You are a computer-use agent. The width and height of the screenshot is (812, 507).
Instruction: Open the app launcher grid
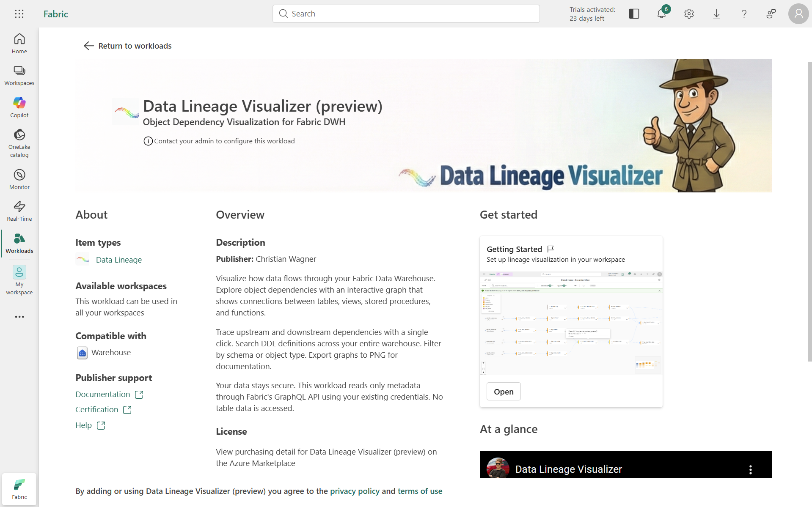click(x=19, y=14)
